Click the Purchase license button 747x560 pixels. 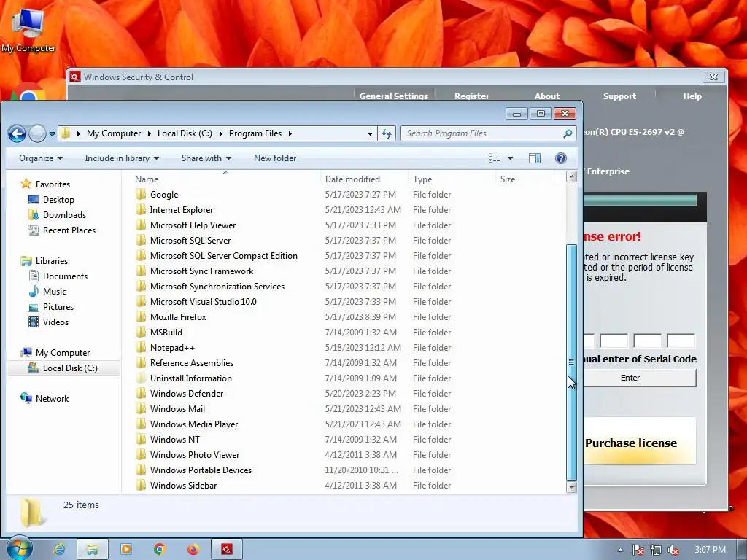click(639, 443)
